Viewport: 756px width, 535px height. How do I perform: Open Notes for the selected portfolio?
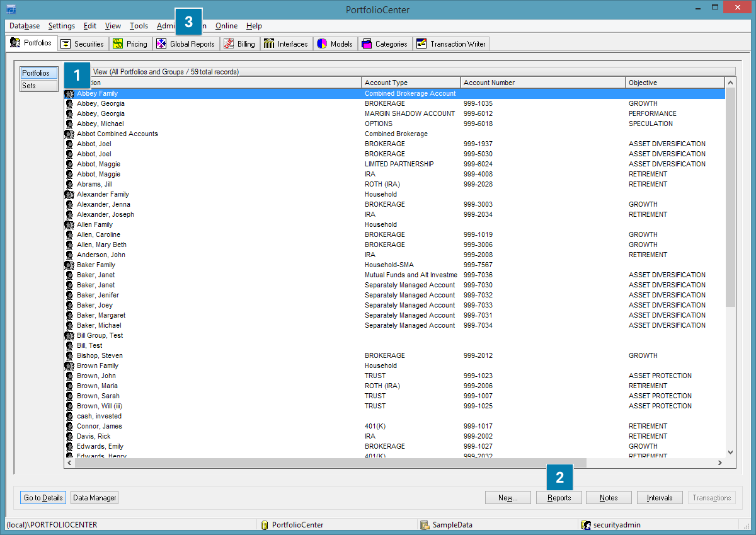tap(609, 498)
